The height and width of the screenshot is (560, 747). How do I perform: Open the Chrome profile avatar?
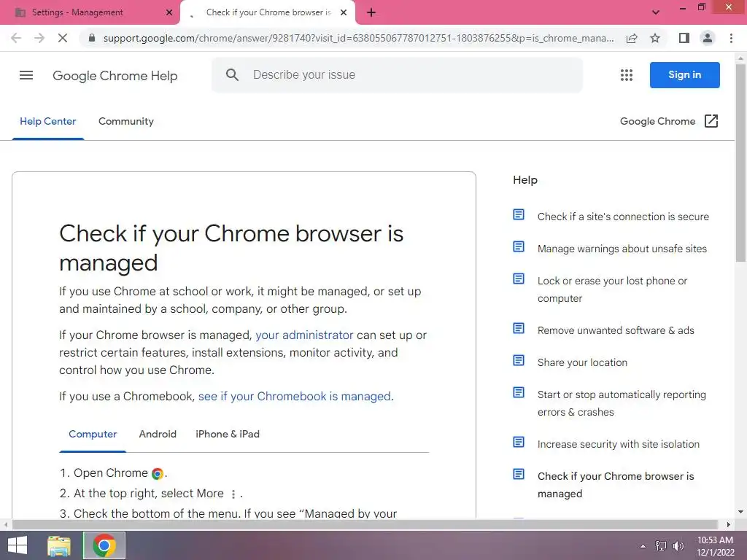(708, 38)
